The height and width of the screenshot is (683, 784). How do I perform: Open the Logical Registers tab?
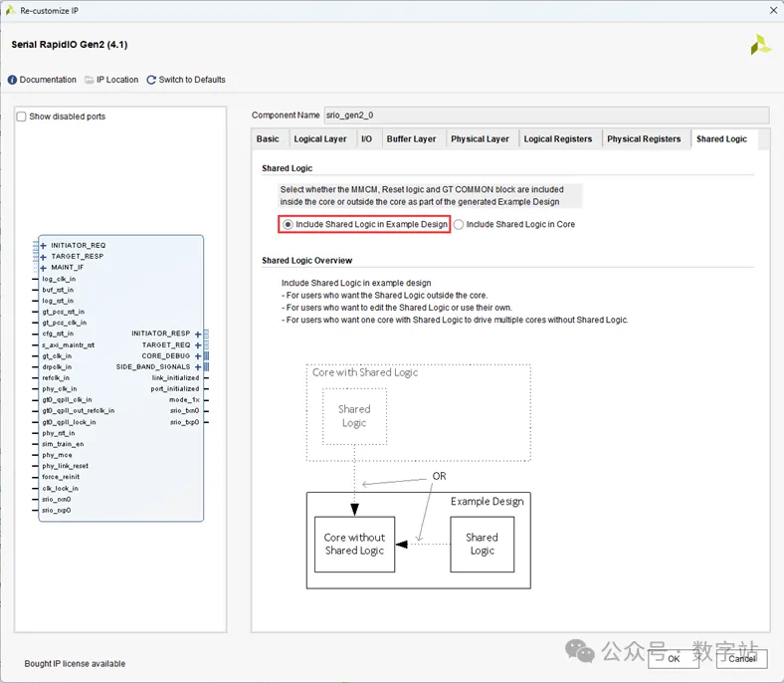558,139
